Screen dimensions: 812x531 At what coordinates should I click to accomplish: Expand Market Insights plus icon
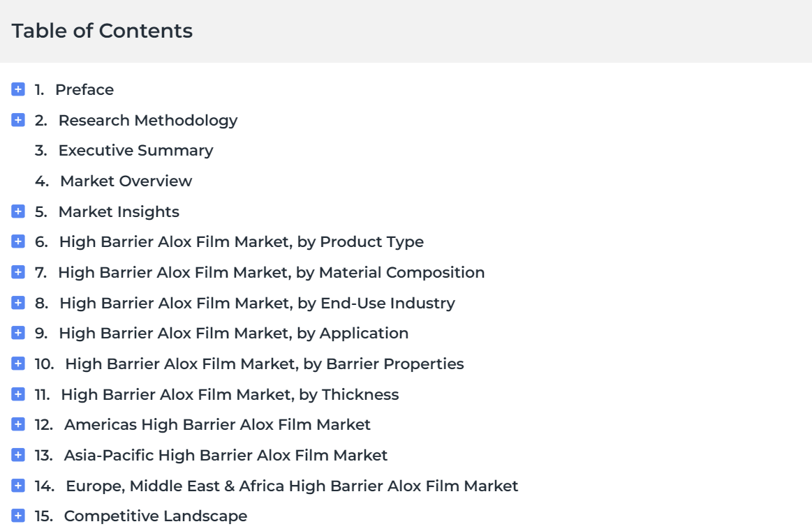[x=18, y=211]
